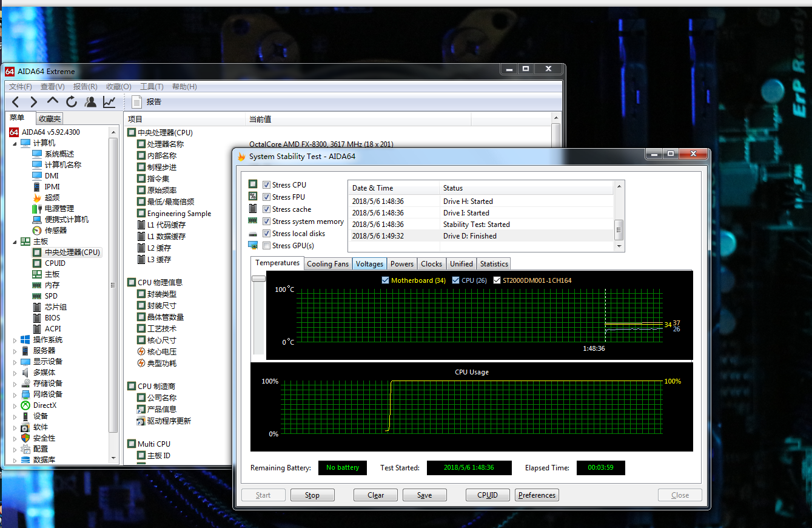
Task: Click the 典型功耗 power icon row
Action: (x=157, y=364)
